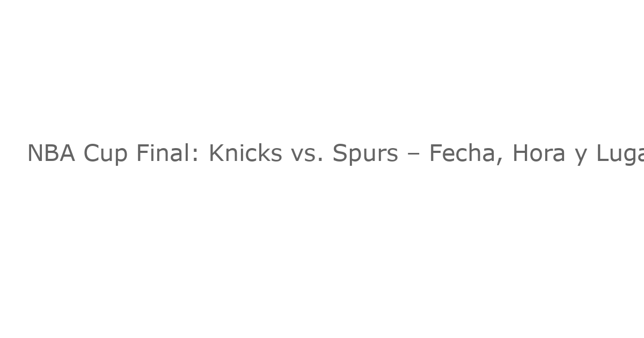Click the word "Hora" in the headline
This screenshot has width=644, height=338.
pos(538,154)
